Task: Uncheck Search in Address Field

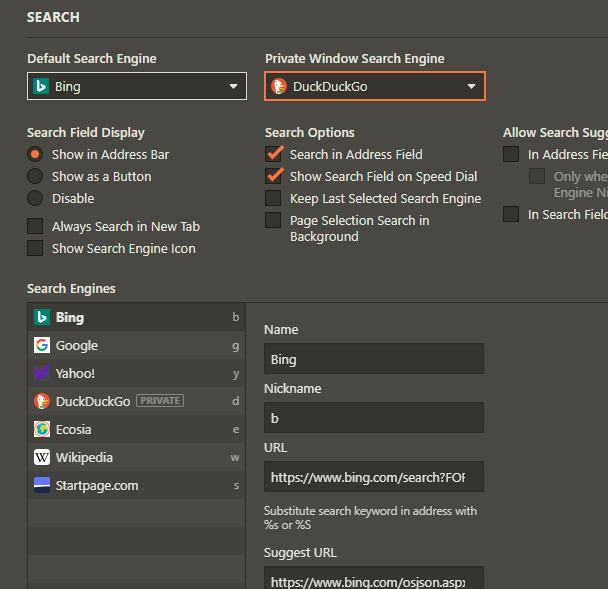Action: (x=273, y=154)
